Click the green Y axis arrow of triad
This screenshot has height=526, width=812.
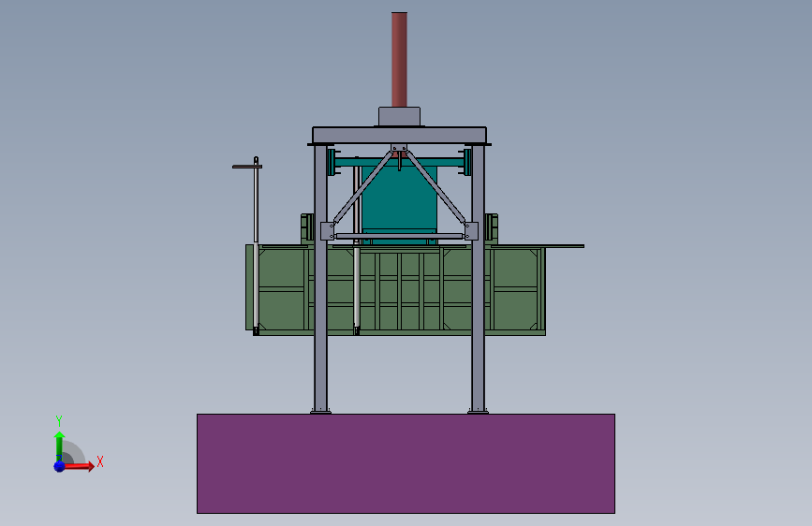point(59,446)
